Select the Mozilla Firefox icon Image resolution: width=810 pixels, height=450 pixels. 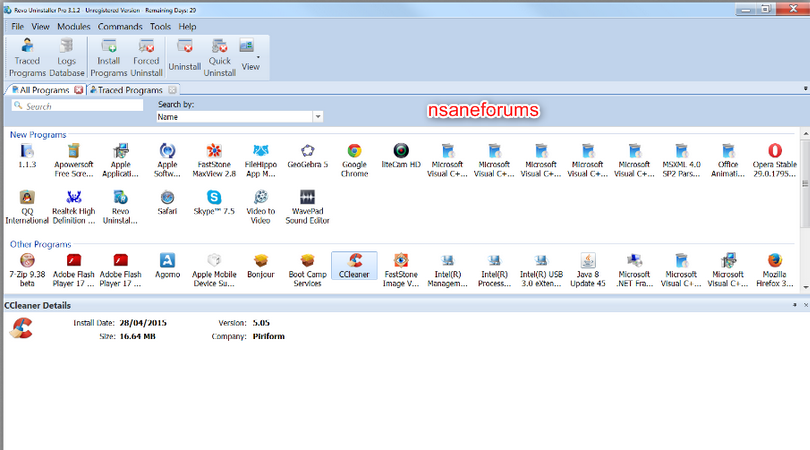coord(774,270)
